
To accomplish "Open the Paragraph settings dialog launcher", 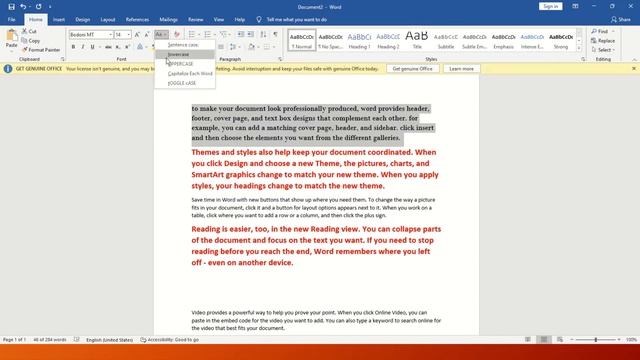I will tap(280, 59).
